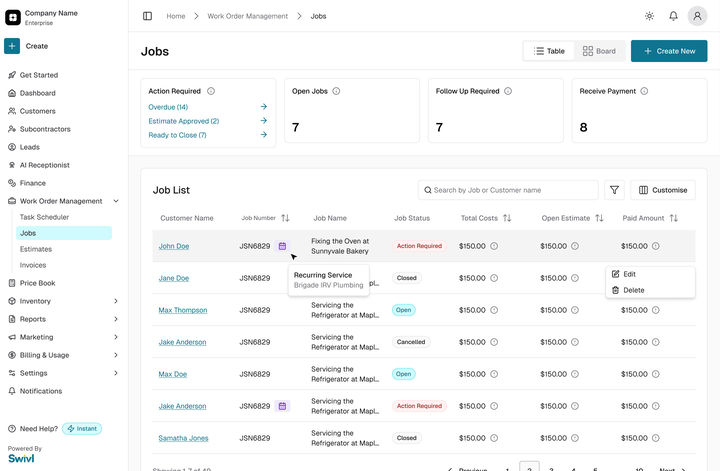Open Ready to Close (7) arrow icon
The image size is (720, 471).
(264, 135)
